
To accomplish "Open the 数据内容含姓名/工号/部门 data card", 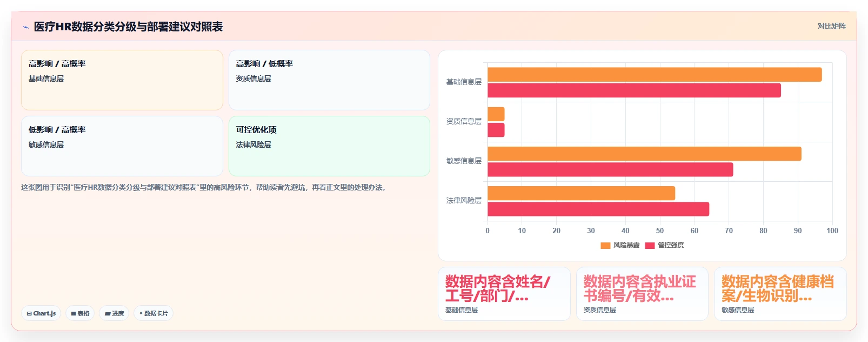I will 504,294.
